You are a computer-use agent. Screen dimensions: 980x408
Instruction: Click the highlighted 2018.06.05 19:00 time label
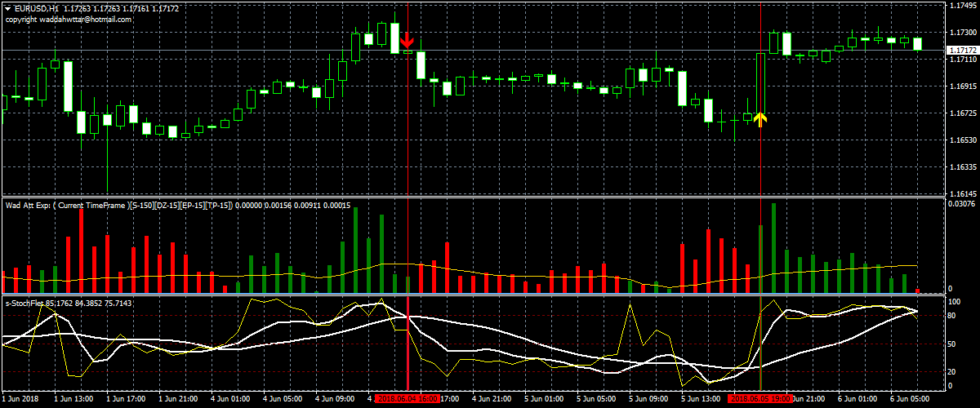(760, 399)
